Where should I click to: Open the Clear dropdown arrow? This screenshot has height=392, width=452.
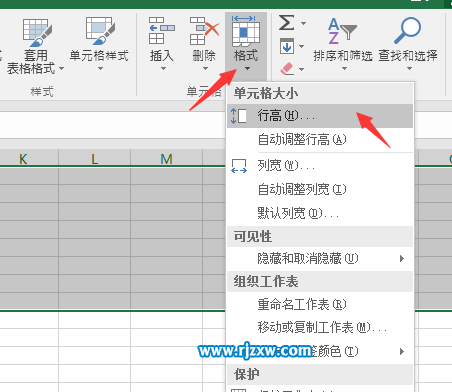coord(301,69)
